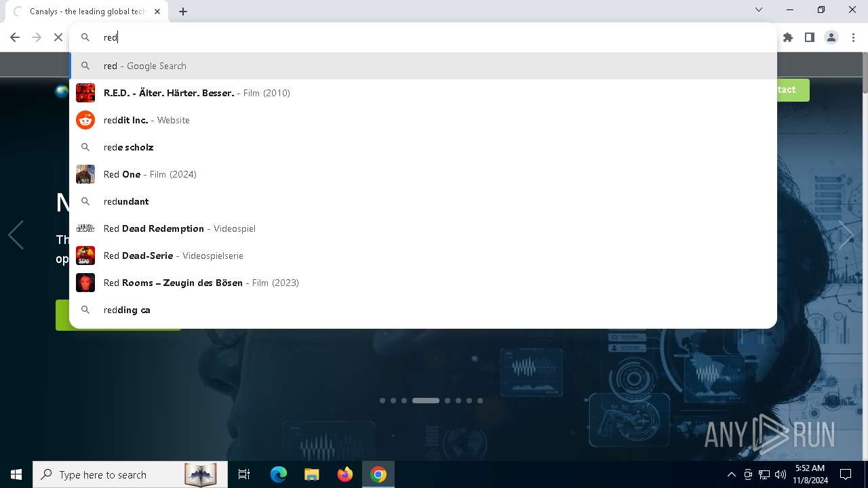This screenshot has height=488, width=868.
Task: Open the Windows Start menu
Action: point(16,474)
